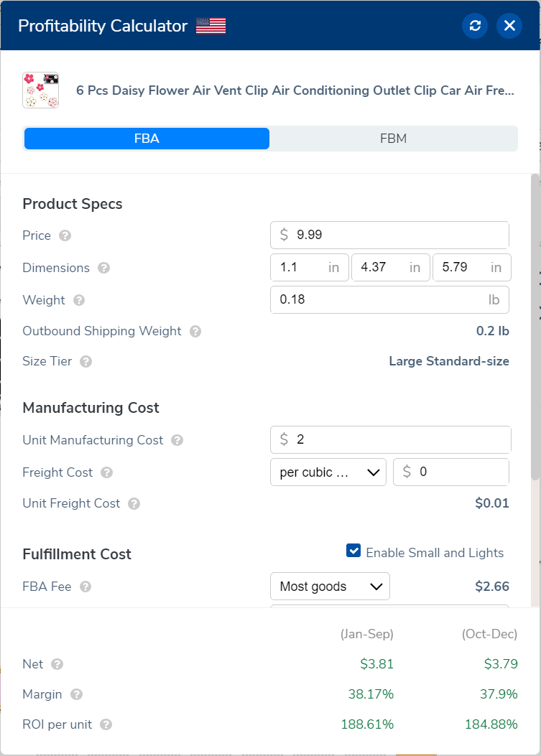Image resolution: width=541 pixels, height=756 pixels.
Task: Click the Daisy Flower product title
Action: pos(295,91)
